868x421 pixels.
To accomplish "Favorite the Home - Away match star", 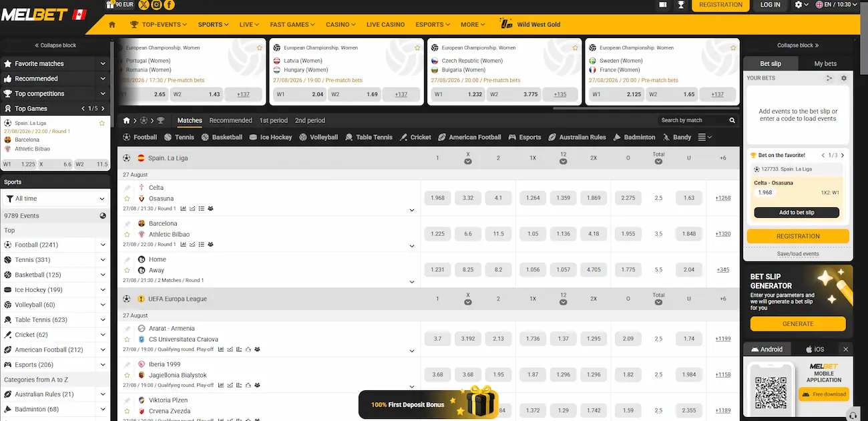I will pyautogui.click(x=127, y=271).
